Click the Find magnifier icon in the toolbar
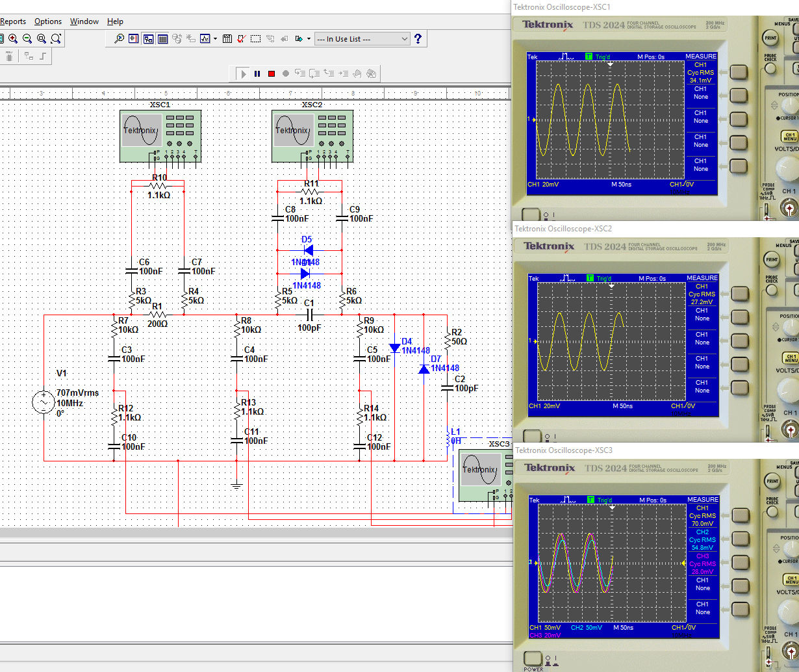Screen dimensions: 799x672 (x=119, y=39)
